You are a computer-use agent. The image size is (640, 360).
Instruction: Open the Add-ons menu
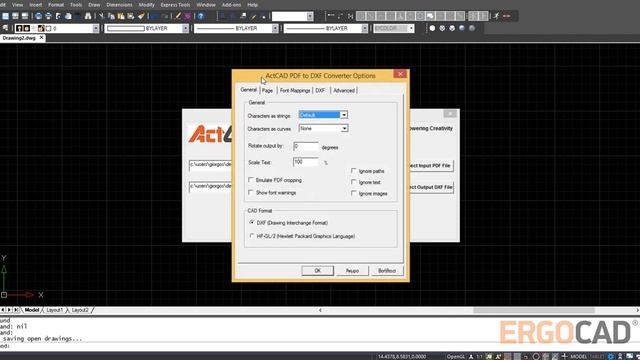231,5
